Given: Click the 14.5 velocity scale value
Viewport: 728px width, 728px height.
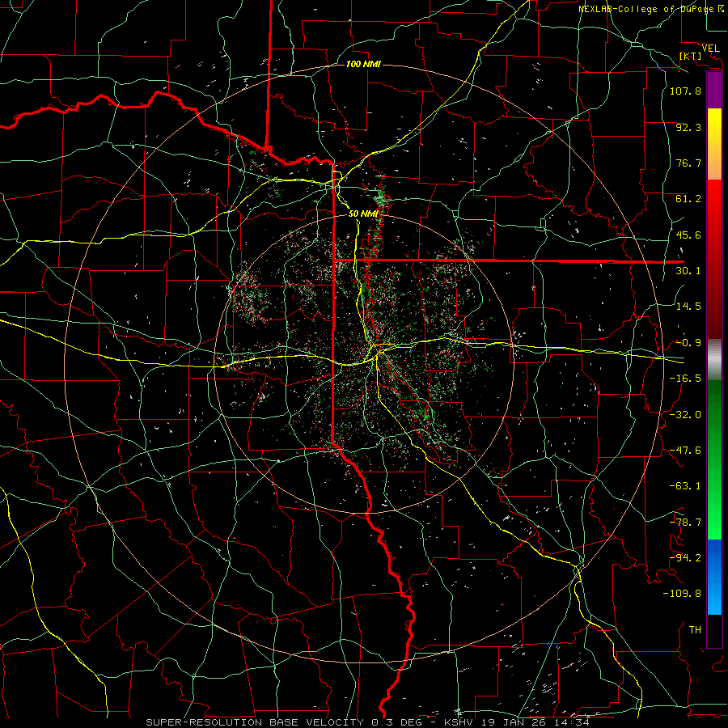Looking at the screenshot, I should pyautogui.click(x=688, y=307).
